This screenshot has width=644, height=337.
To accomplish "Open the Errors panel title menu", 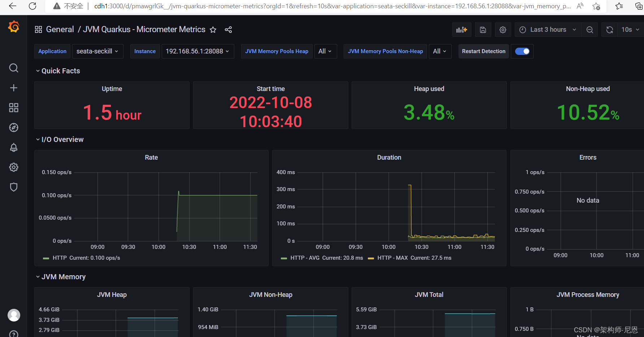I will click(x=588, y=157).
